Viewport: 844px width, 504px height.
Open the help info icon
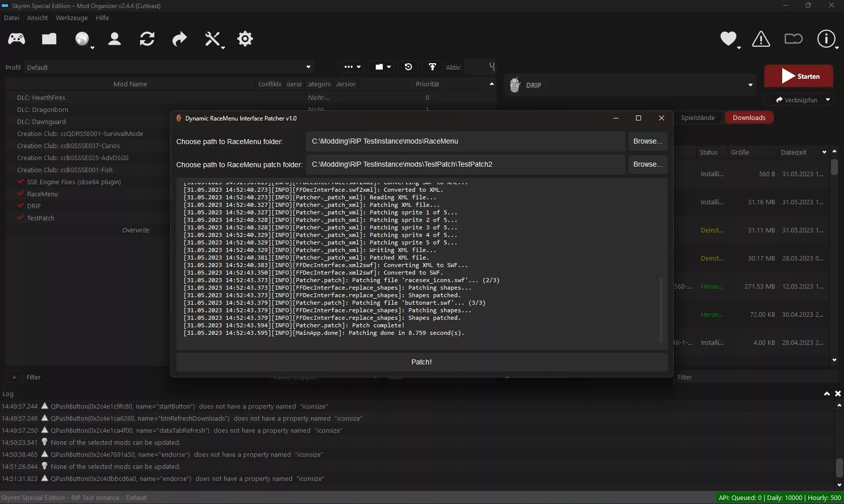point(826,39)
